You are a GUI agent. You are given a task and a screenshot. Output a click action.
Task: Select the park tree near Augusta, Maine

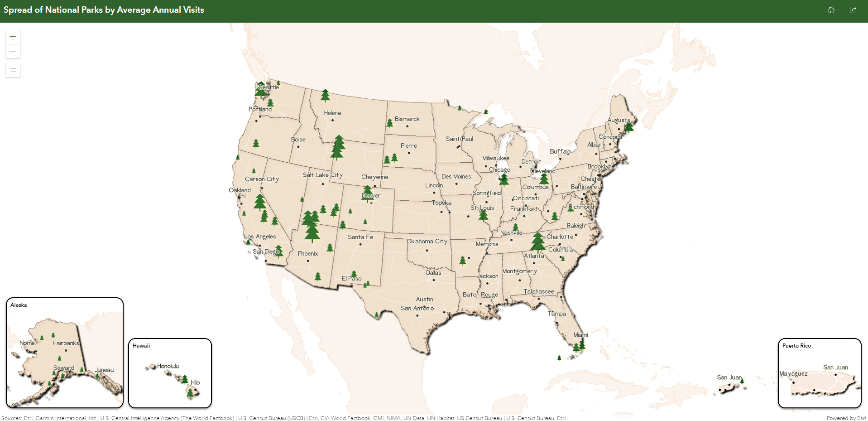[x=629, y=126]
